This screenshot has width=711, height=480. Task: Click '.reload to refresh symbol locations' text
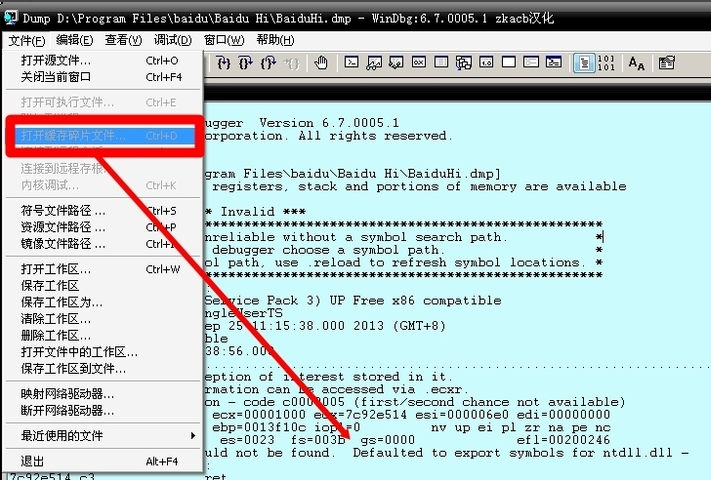coord(445,262)
